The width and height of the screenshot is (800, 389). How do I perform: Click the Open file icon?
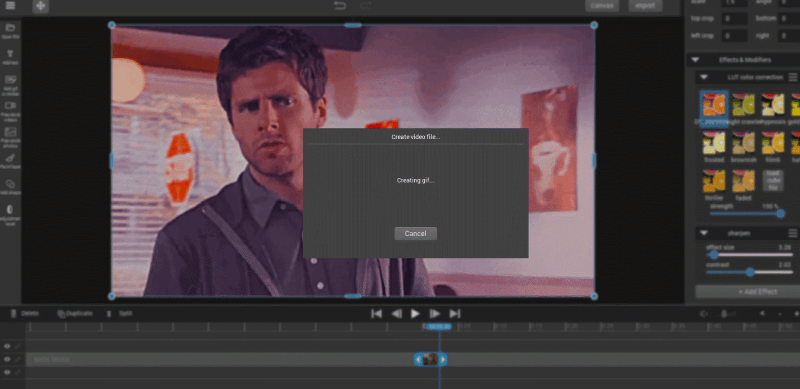[10, 27]
